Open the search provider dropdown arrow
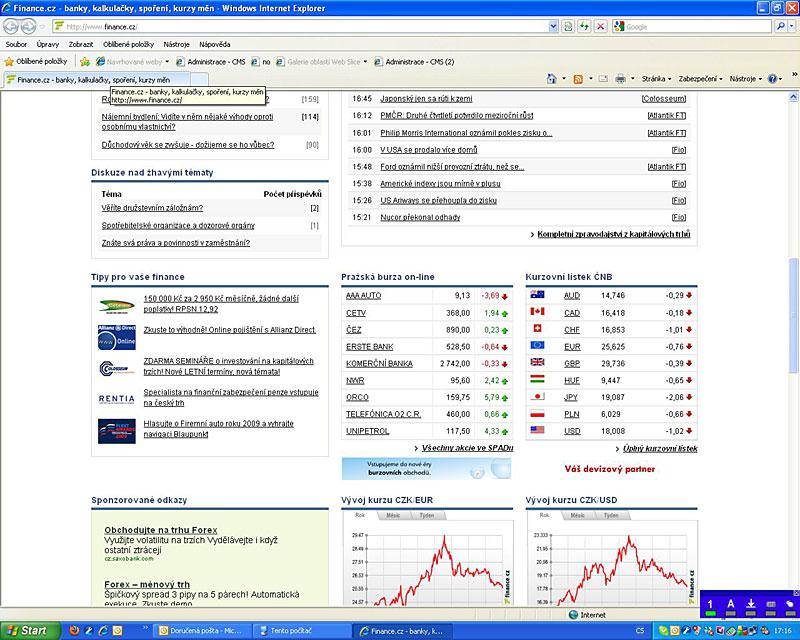 click(x=792, y=26)
